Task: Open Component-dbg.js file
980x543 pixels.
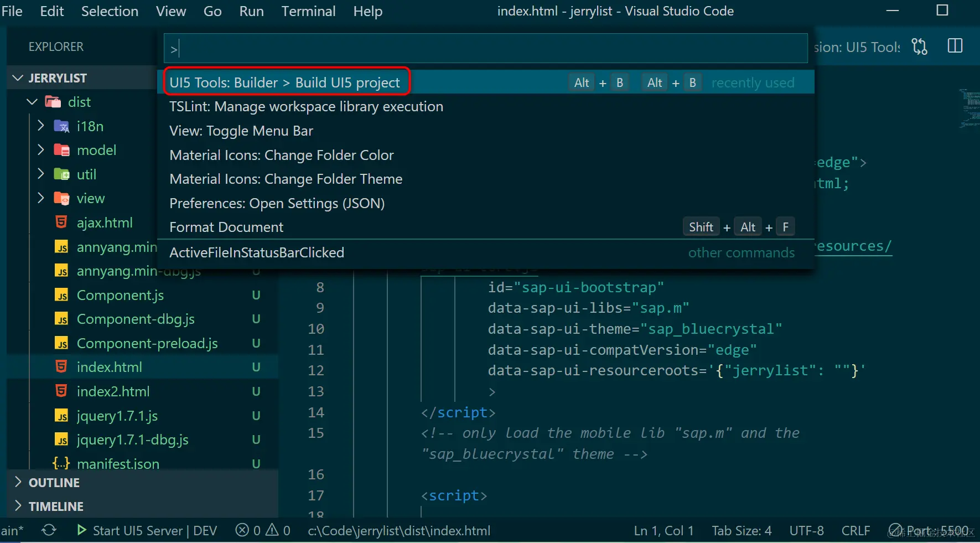Action: [x=136, y=319]
